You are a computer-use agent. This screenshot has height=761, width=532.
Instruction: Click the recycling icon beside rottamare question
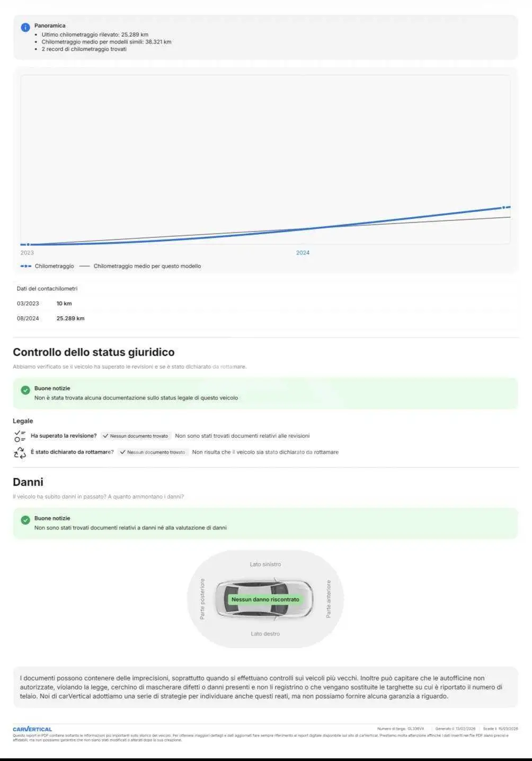click(x=20, y=452)
